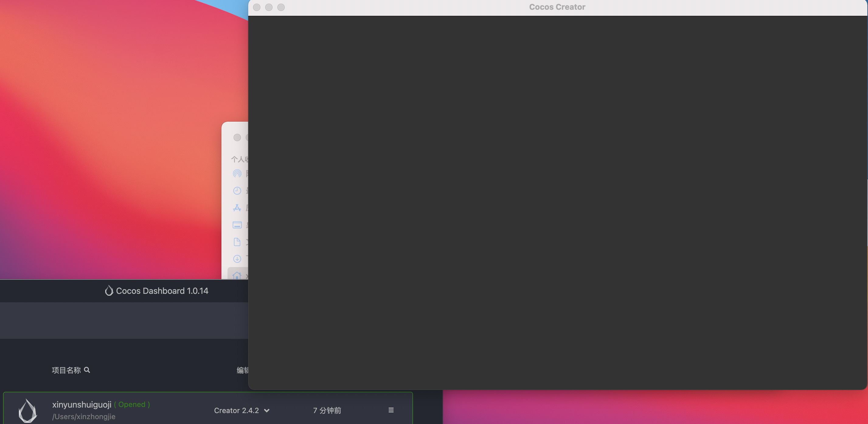Screen dimensions: 868x424
Task: Open the xinyunshuiguoji hamburger menu
Action: [x=391, y=410]
